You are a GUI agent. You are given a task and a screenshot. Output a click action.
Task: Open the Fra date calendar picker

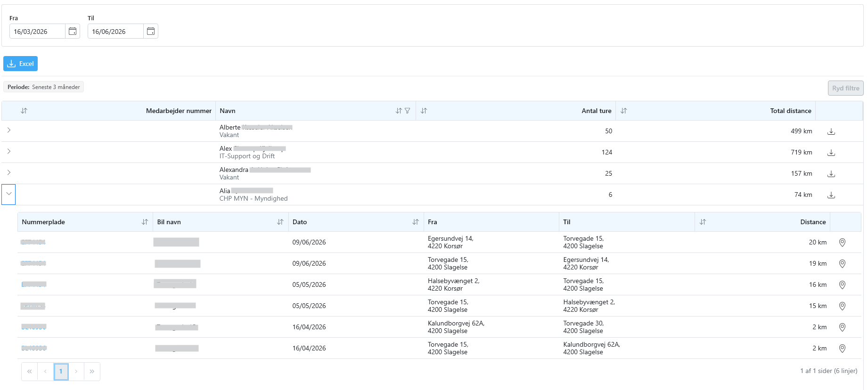click(73, 31)
